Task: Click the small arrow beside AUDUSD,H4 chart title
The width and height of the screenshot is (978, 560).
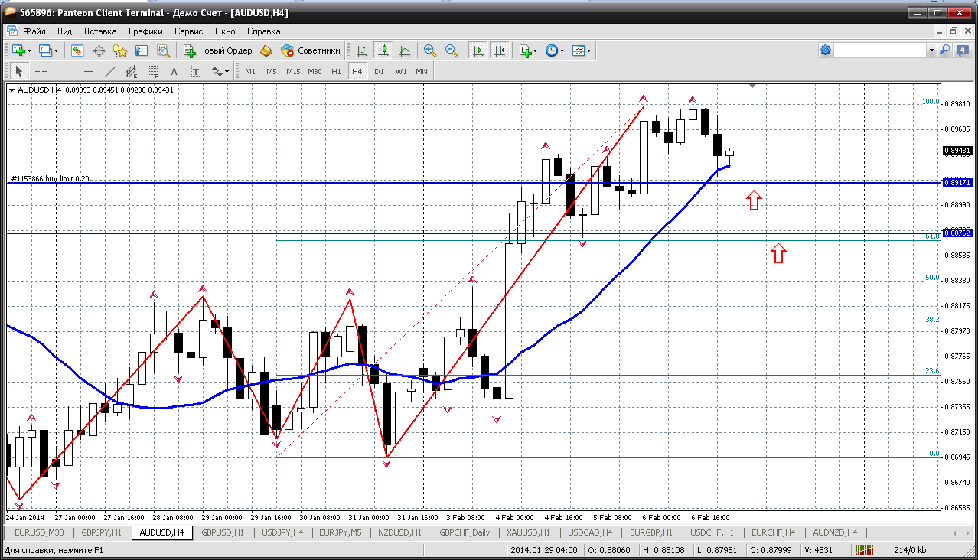Action: click(x=12, y=90)
